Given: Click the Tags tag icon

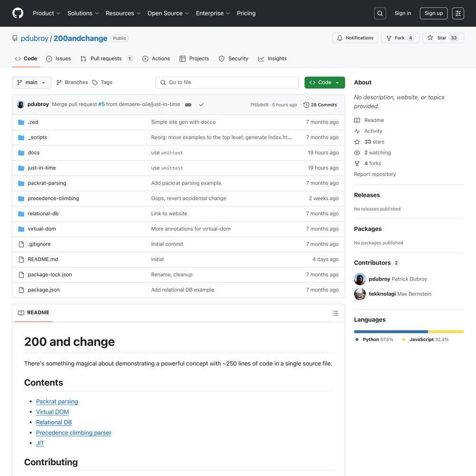Looking at the screenshot, I should click(x=95, y=82).
